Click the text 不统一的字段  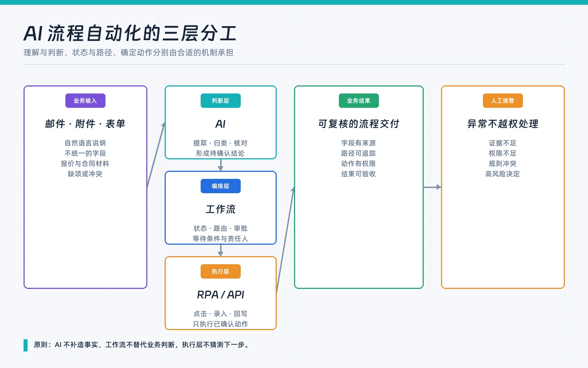[x=85, y=153]
